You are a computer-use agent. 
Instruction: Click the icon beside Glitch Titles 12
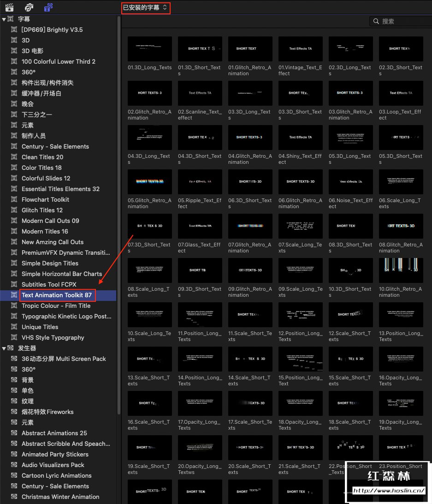point(14,210)
